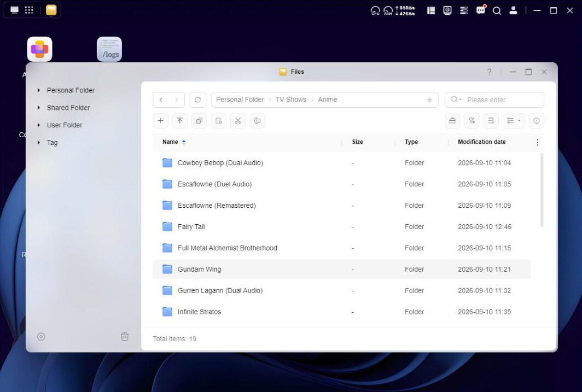Sort by Modification date column header
The width and height of the screenshot is (582, 392).
pyautogui.click(x=482, y=142)
